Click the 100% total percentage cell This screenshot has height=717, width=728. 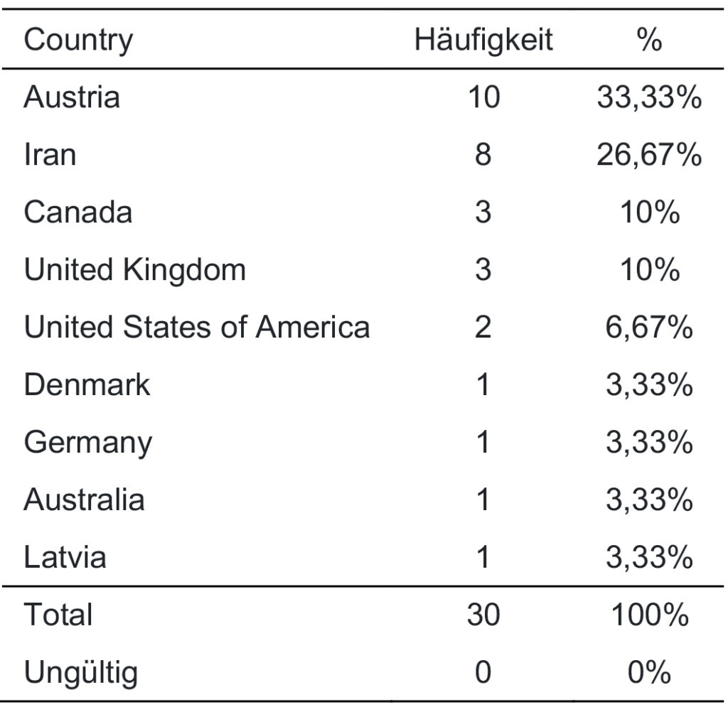tap(649, 615)
